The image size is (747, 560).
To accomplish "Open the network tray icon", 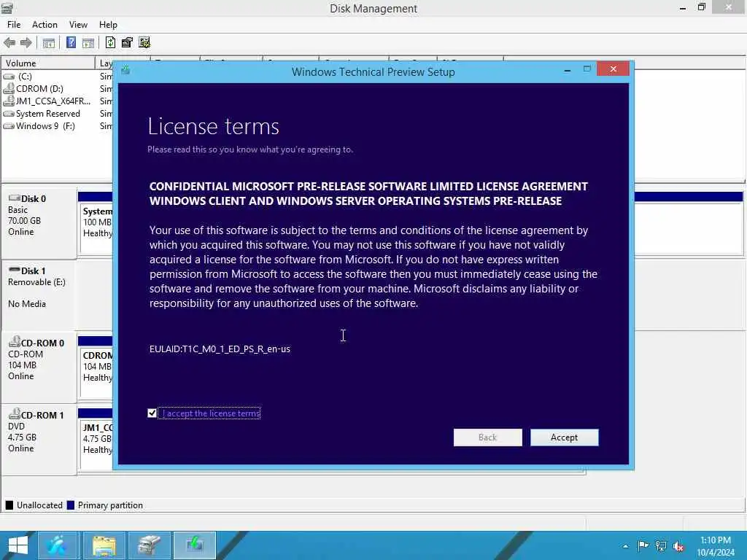I will [661, 545].
